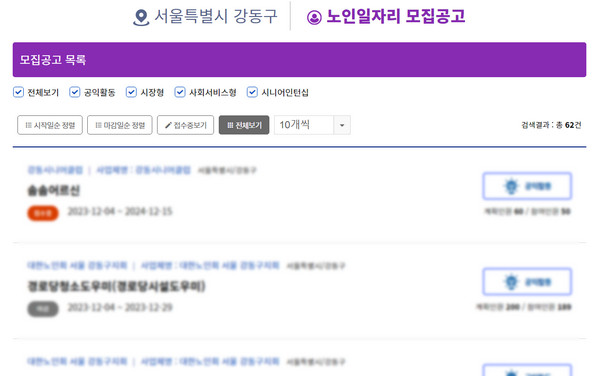Toggle the 시장형 checkbox
The height and width of the screenshot is (376, 600).
point(131,92)
